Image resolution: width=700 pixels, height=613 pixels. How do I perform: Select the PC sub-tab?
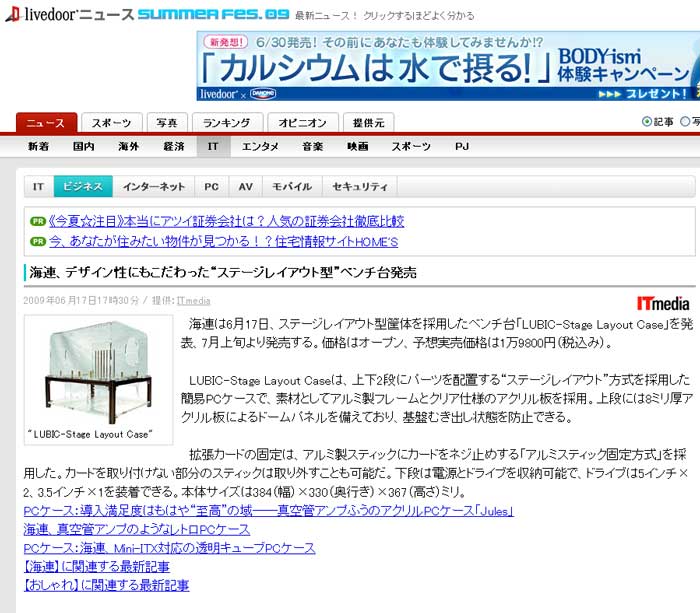(212, 187)
